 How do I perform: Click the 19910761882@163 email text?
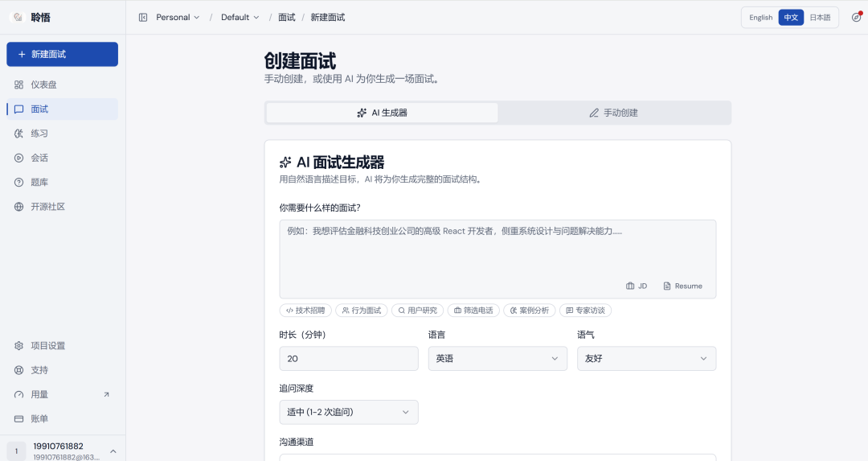(67, 457)
